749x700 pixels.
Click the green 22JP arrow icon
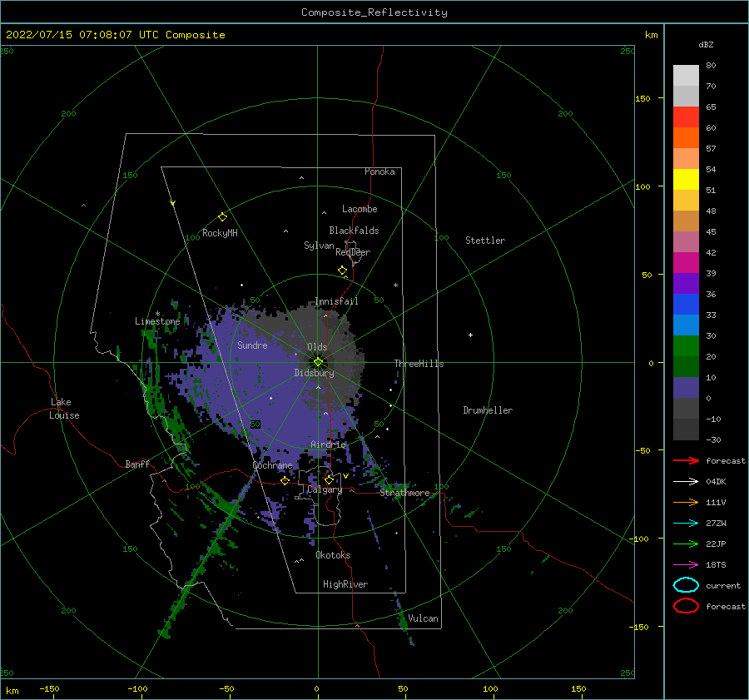[686, 544]
